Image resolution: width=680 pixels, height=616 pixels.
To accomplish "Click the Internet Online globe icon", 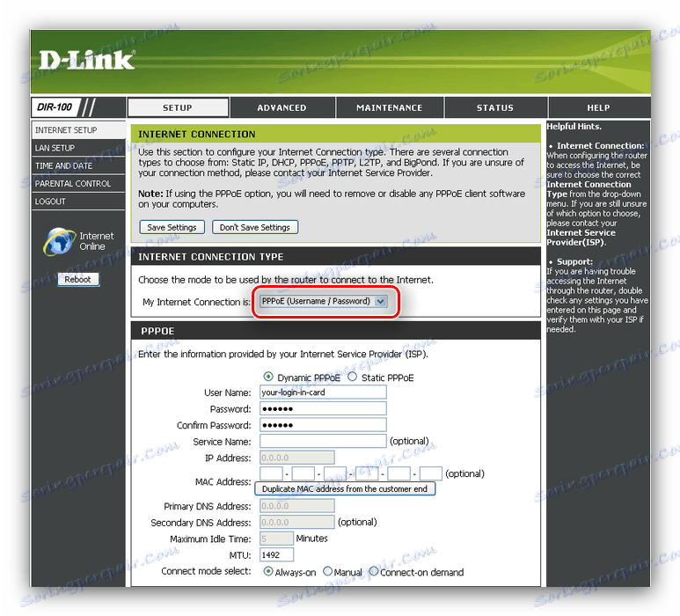I will 60,241.
